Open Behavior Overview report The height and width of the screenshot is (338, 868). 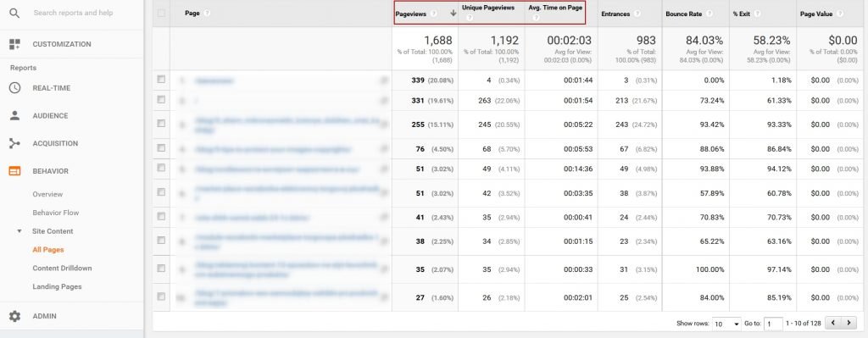[47, 194]
